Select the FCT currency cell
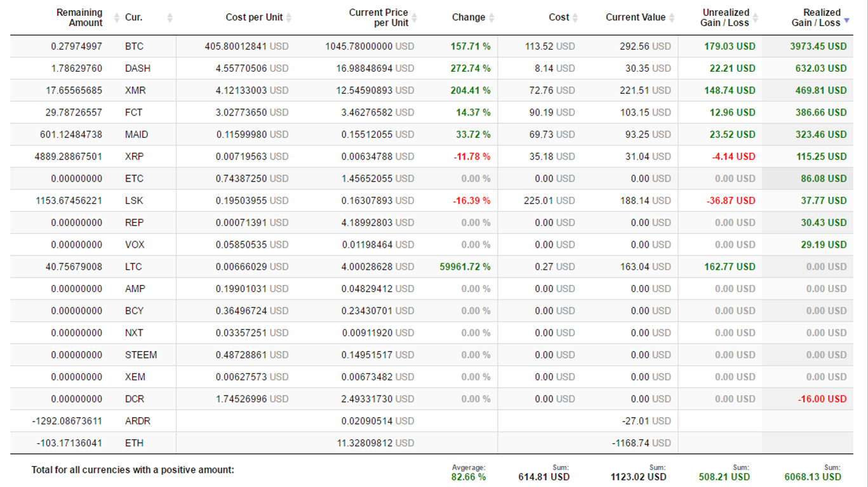 (133, 112)
